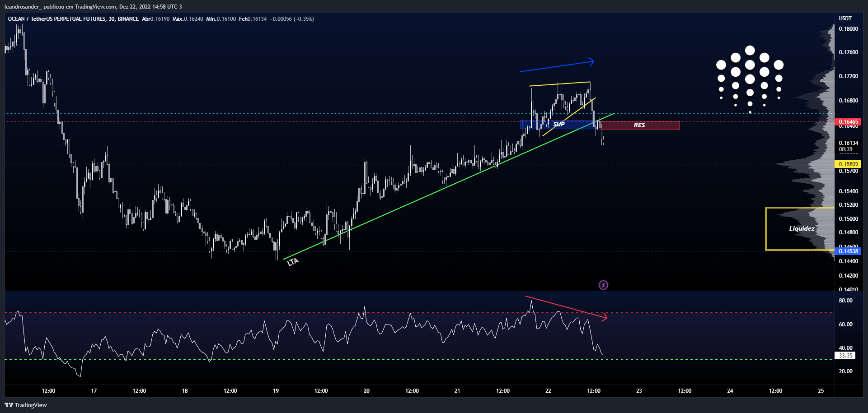
Task: Click the current price label 0.16134
Action: [848, 143]
